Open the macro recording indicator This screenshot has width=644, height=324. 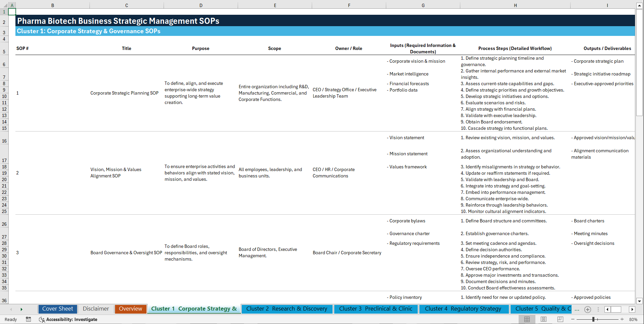pos(28,319)
